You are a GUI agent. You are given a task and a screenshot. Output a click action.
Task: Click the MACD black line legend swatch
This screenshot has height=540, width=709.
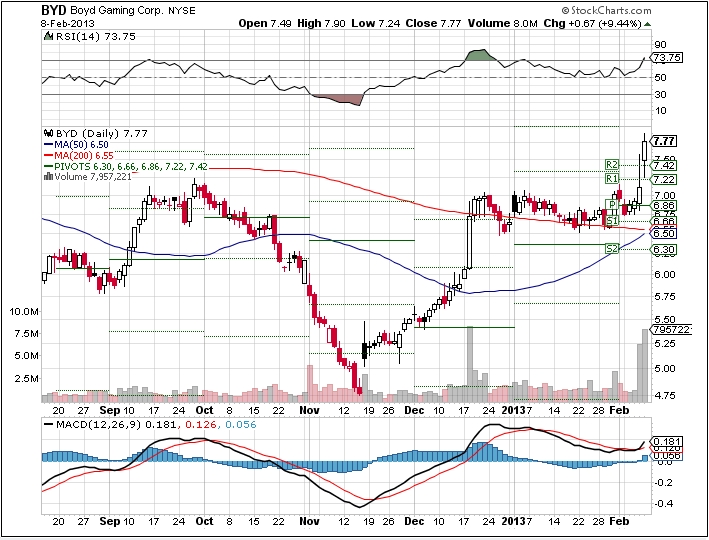point(48,425)
